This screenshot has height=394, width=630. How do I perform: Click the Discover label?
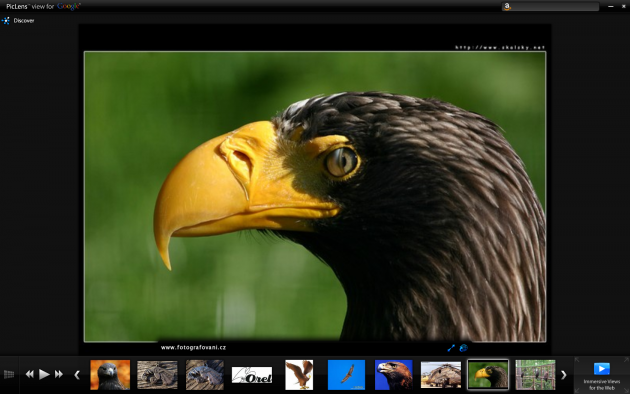click(x=24, y=20)
